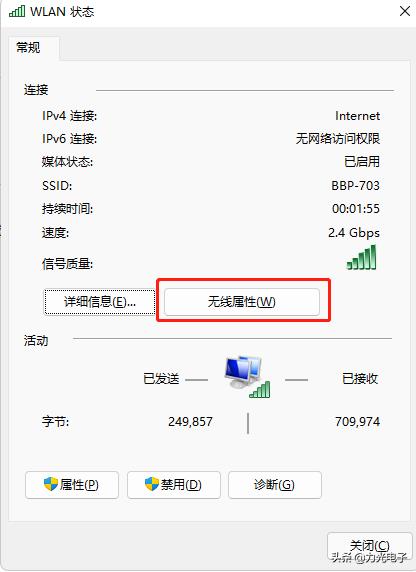Click the IPv4 连接 Internet status
Screen dimensions: 416x572
click(x=358, y=116)
